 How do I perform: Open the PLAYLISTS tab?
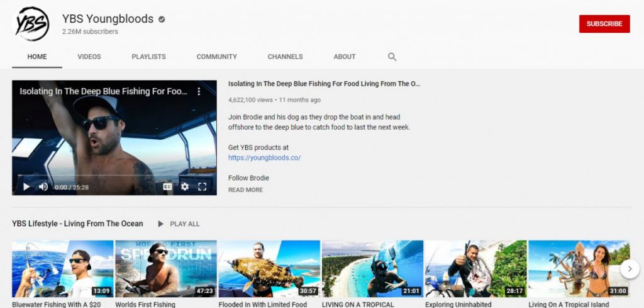pos(148,57)
